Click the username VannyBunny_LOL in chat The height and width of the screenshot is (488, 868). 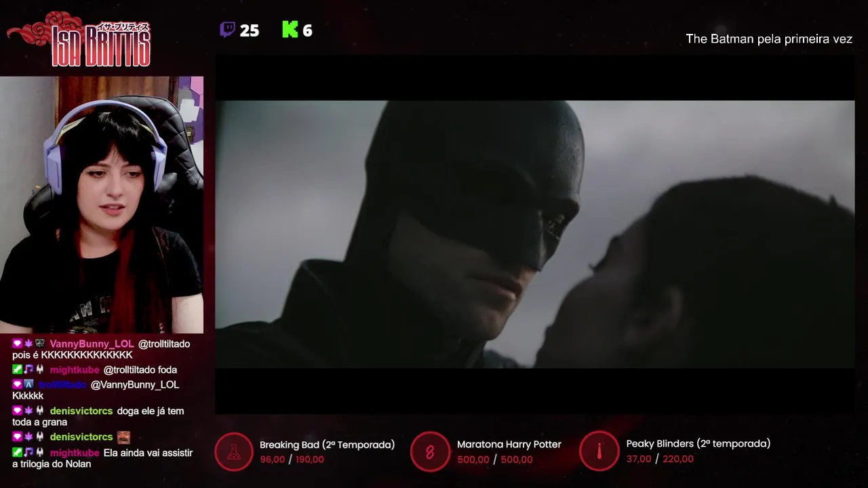(92, 344)
